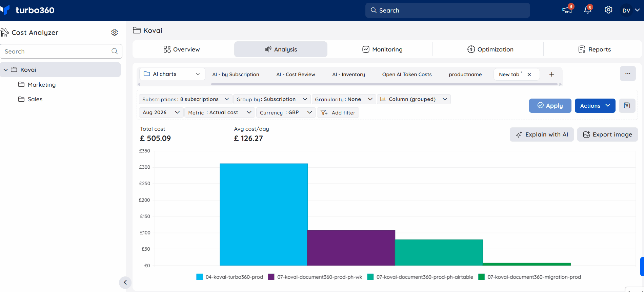
Task: Click the teal document360-prod-ph-airtable bar
Action: (439, 252)
